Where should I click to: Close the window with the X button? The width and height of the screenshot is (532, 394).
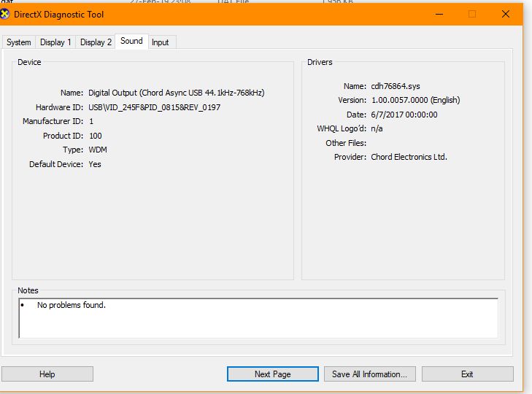(505, 14)
